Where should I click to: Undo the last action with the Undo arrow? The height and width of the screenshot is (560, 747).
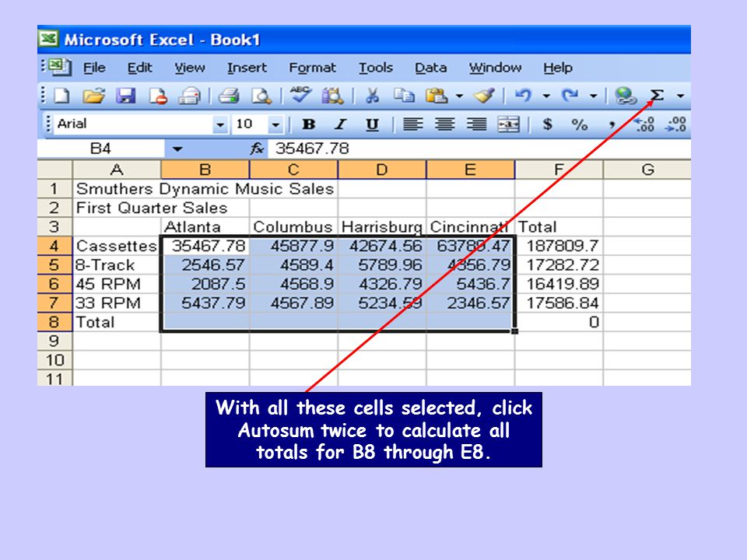tap(524, 96)
